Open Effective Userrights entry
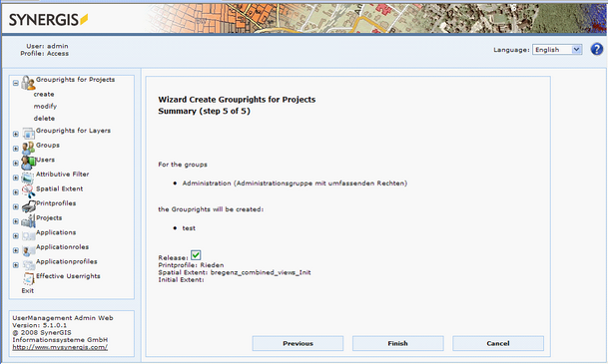This screenshot has width=608, height=364. coord(68,276)
